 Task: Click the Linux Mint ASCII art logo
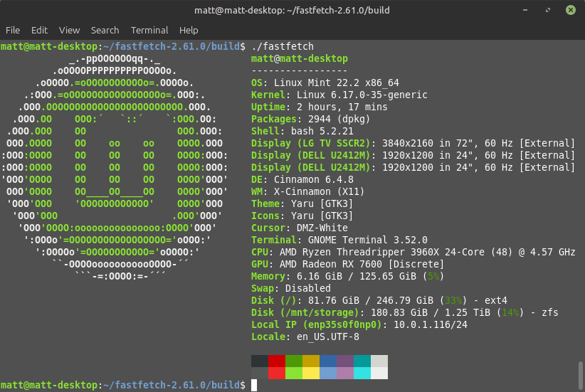pyautogui.click(x=115, y=167)
